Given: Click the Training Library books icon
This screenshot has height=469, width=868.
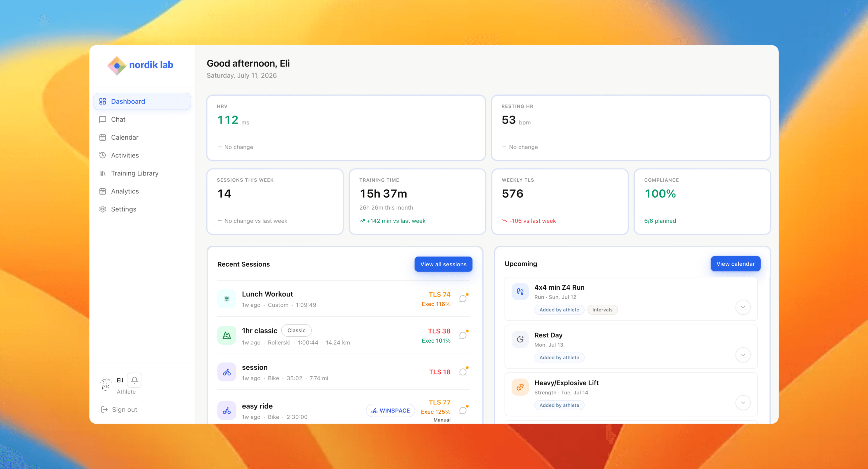Looking at the screenshot, I should pos(102,173).
